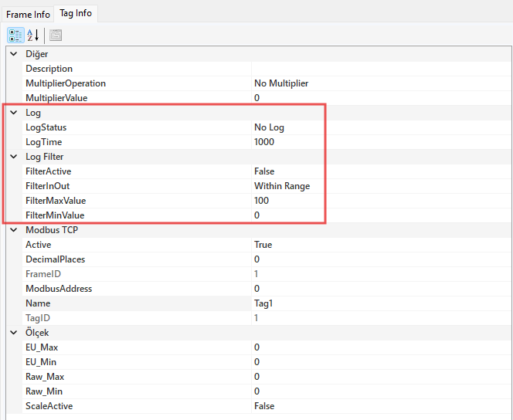Select the MultiplierOperation property label
Viewport: 513px width, 420px height.
[66, 83]
